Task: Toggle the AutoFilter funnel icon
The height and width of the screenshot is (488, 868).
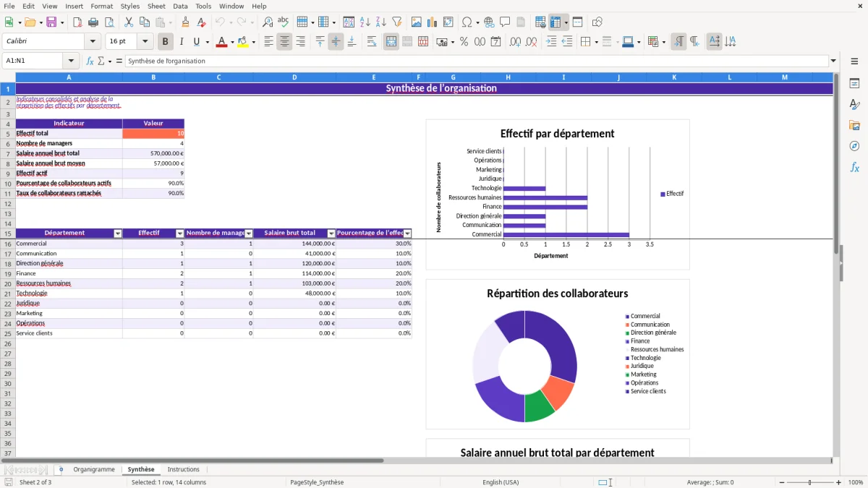Action: (397, 22)
